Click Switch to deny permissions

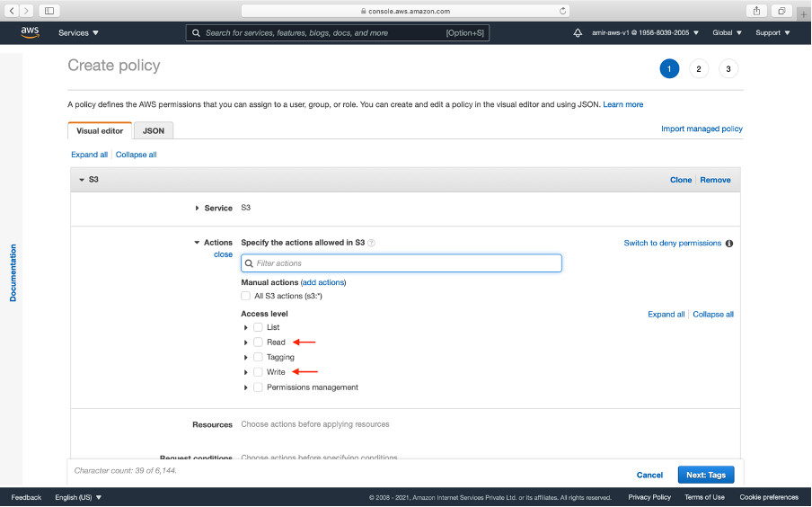tap(672, 243)
